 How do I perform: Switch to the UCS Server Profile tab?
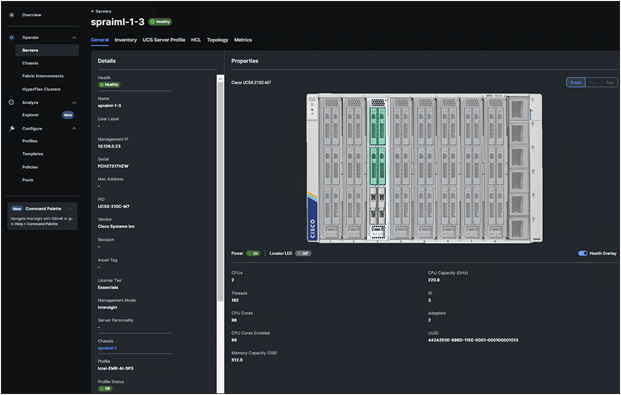pyautogui.click(x=164, y=40)
